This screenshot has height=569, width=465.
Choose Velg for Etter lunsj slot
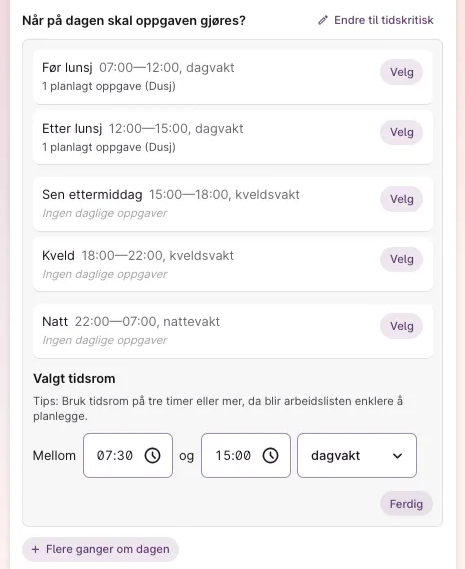401,132
